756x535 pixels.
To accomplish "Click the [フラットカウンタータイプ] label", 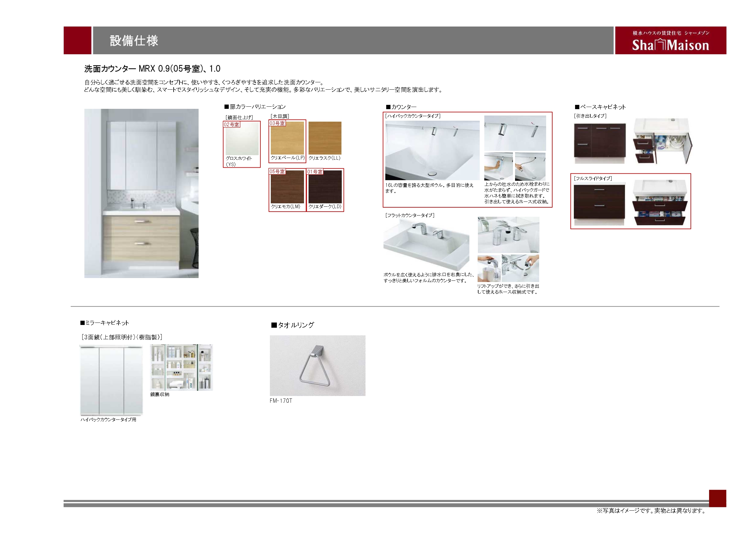I will point(410,215).
